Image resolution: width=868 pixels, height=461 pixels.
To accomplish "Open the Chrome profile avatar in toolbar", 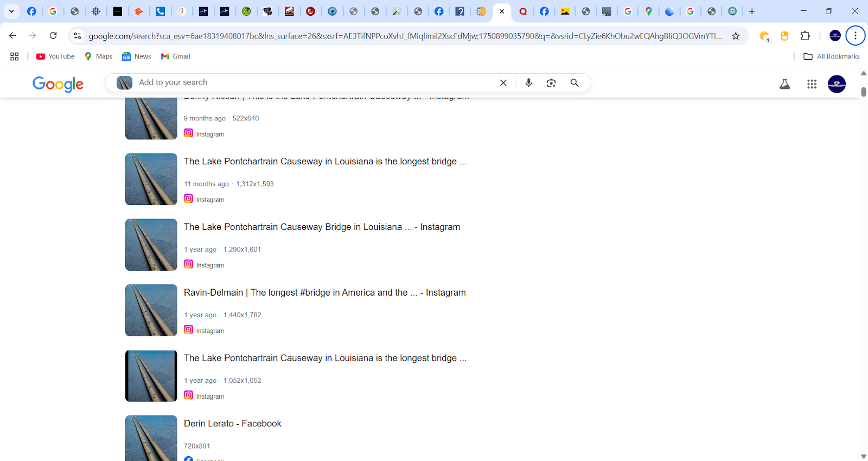I will [x=835, y=36].
